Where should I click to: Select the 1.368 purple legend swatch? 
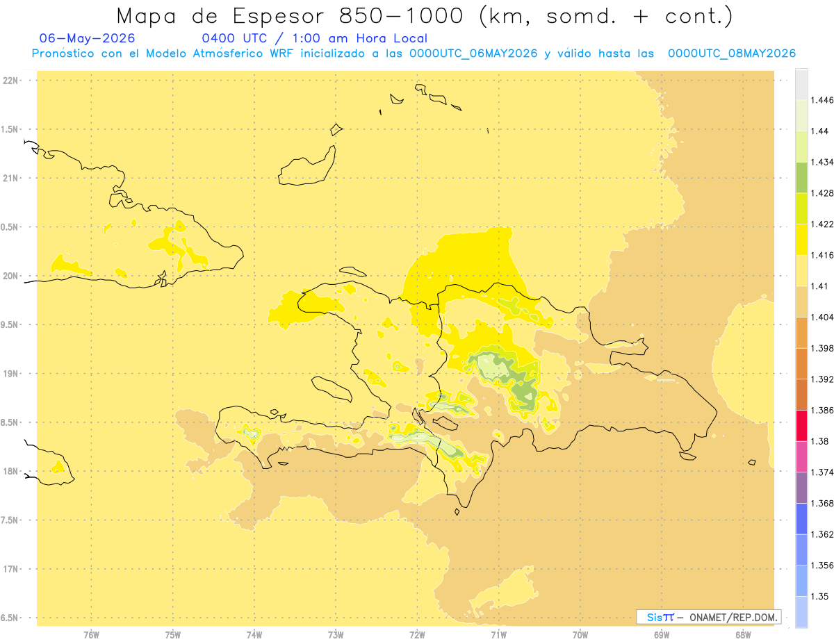pos(801,488)
